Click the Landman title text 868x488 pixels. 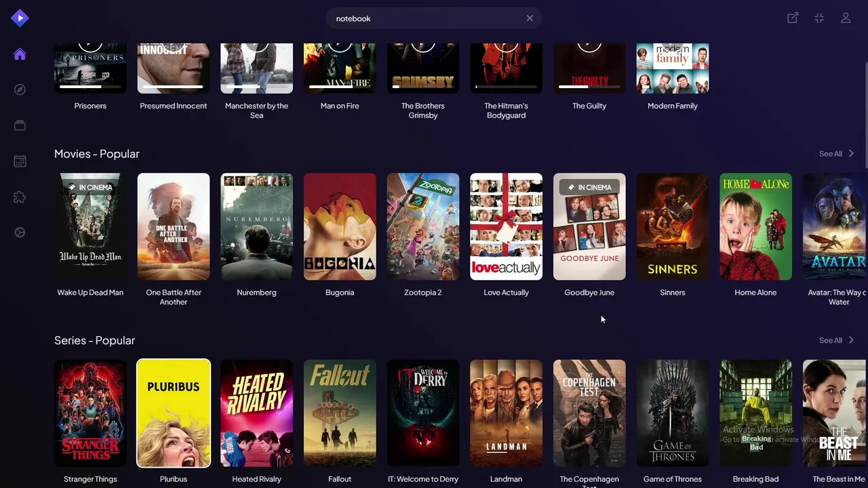[506, 479]
